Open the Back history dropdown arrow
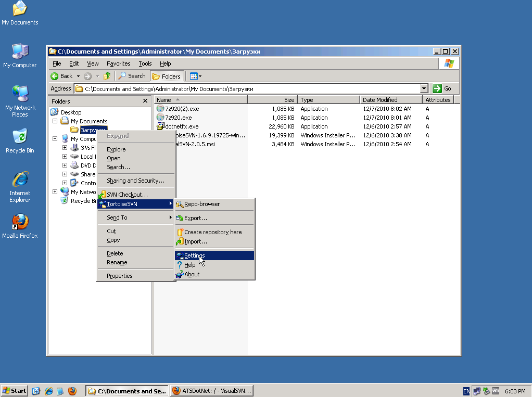532x397 pixels. 78,76
